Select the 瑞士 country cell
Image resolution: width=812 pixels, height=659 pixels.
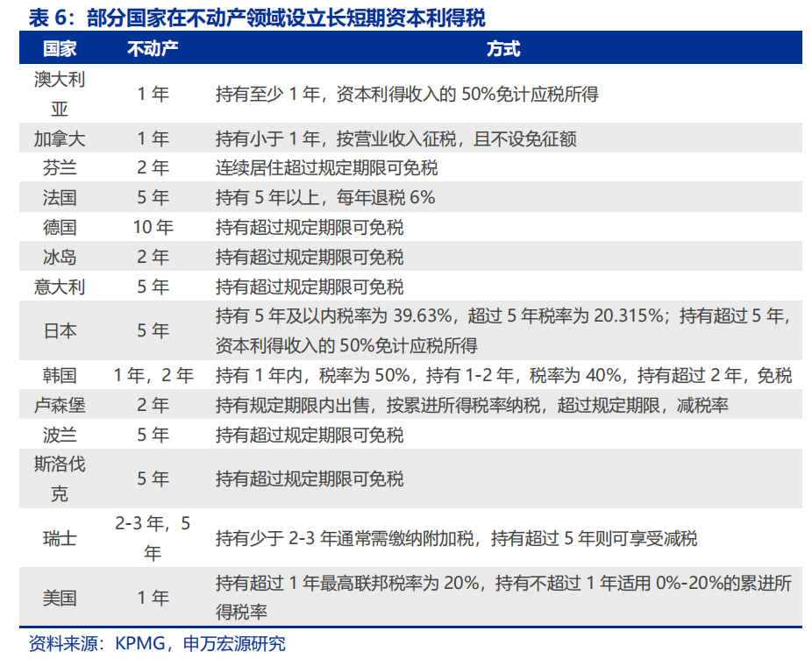[60, 538]
